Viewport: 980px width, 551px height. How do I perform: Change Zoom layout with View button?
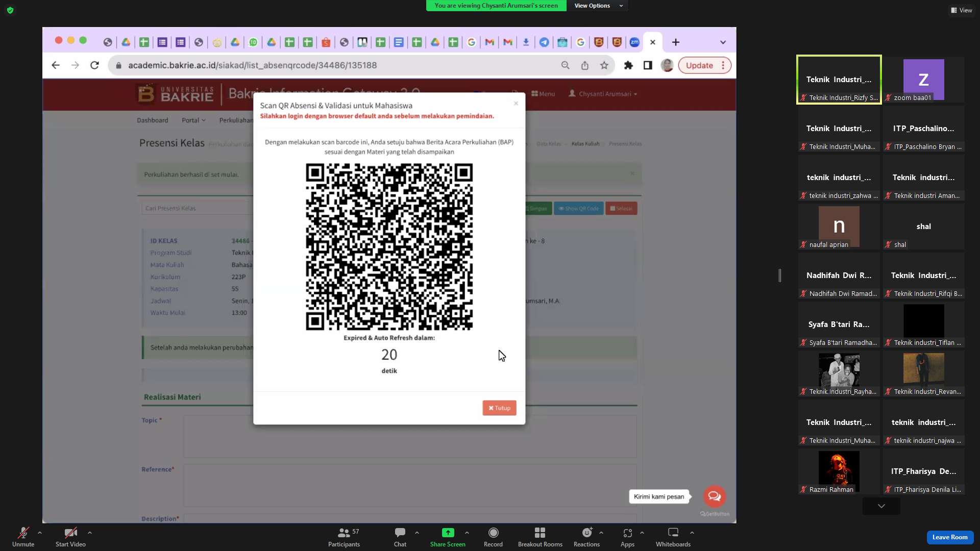[962, 10]
